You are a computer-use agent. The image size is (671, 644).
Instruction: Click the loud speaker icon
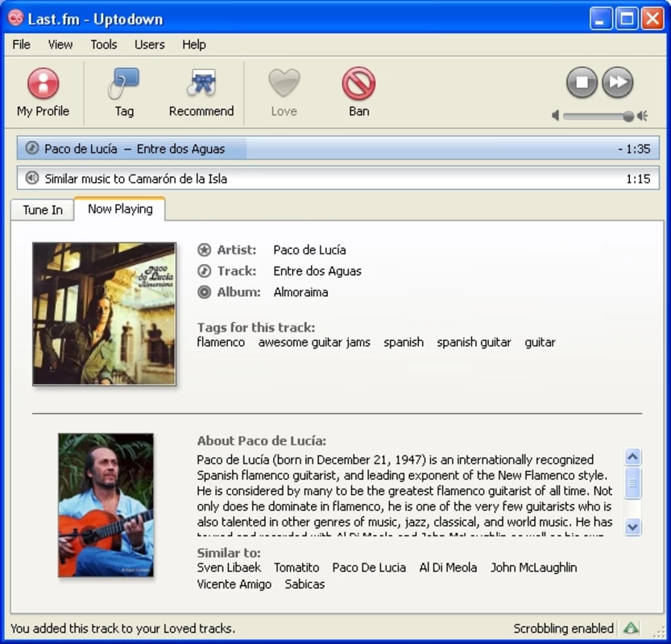tap(642, 115)
